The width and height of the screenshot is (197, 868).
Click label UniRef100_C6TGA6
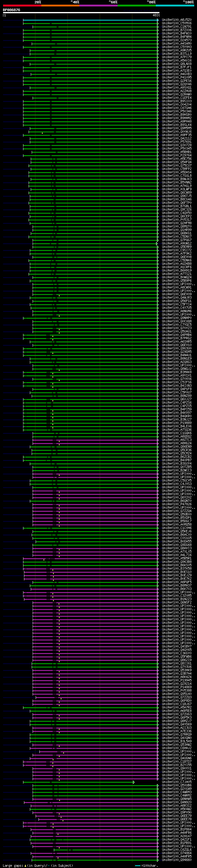coord(176,108)
